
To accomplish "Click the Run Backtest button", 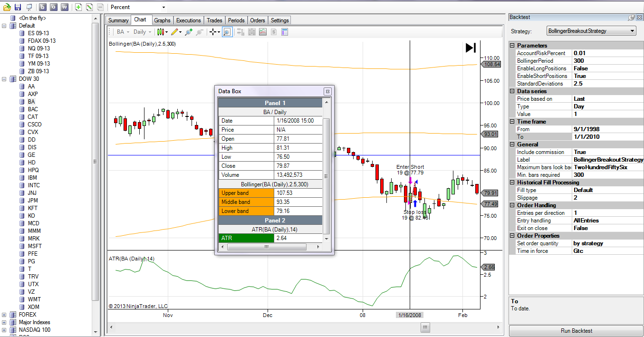I will pos(576,331).
